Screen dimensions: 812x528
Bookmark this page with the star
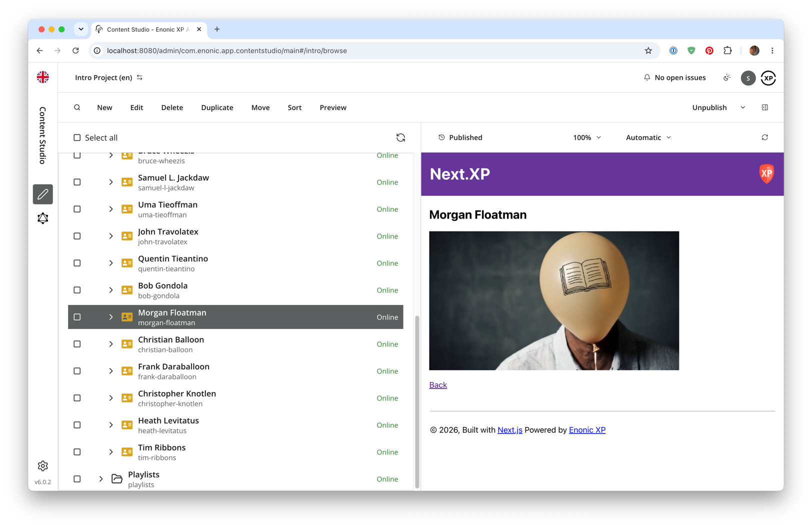(648, 50)
